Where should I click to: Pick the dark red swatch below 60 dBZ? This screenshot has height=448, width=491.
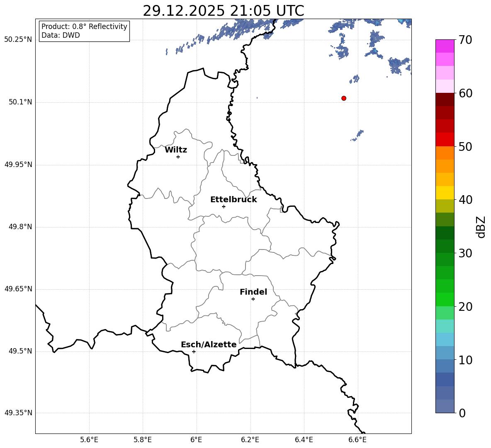(445, 100)
